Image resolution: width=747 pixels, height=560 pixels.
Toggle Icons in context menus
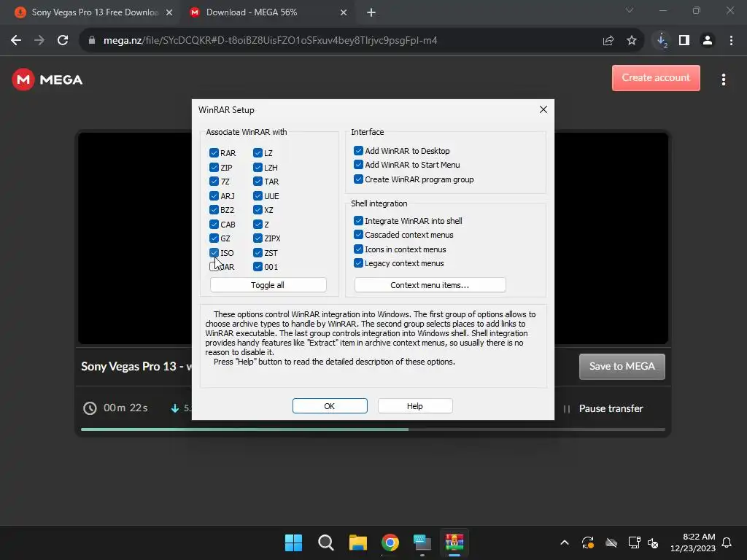(358, 249)
